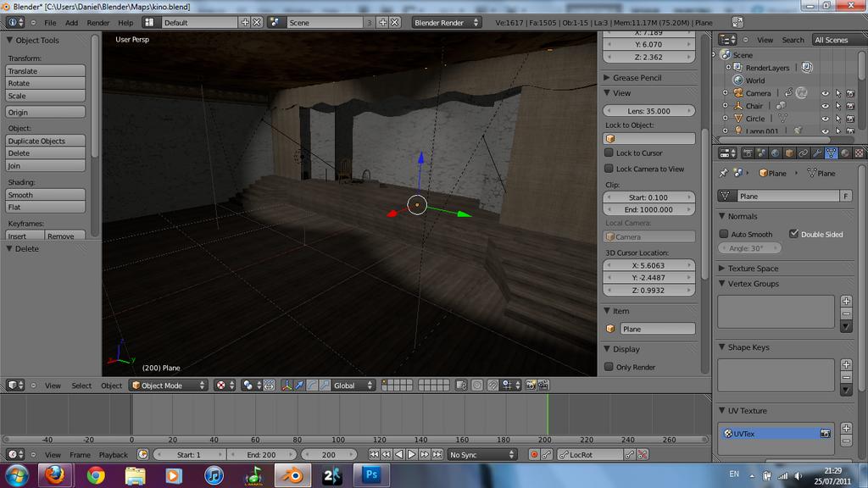Open the Modifiers wrench icon

pos(817,153)
